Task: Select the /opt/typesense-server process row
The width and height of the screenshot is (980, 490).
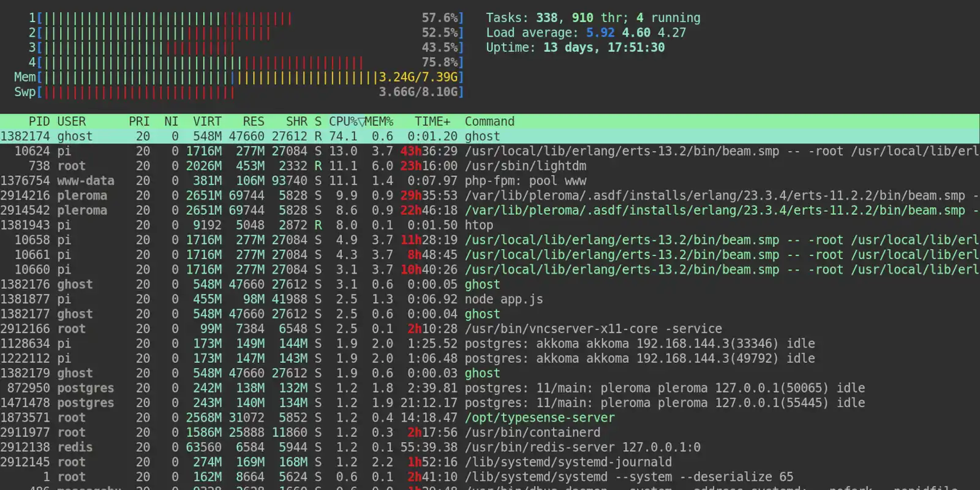Action: click(490, 418)
